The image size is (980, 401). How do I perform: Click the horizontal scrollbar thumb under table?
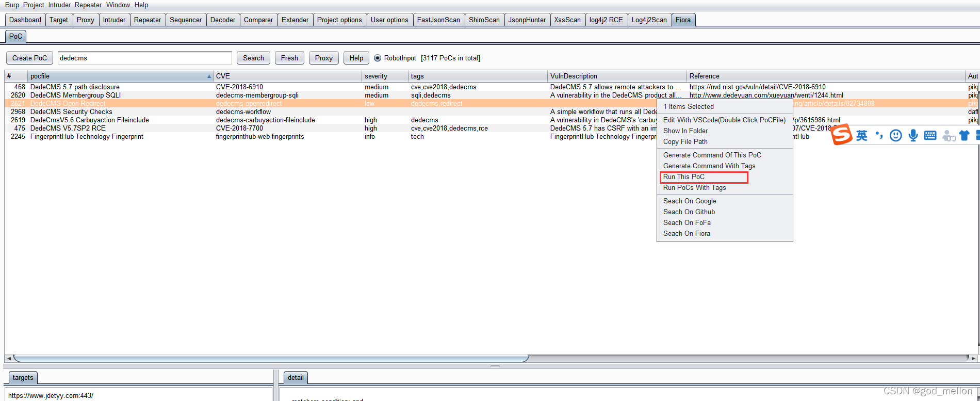coord(271,358)
